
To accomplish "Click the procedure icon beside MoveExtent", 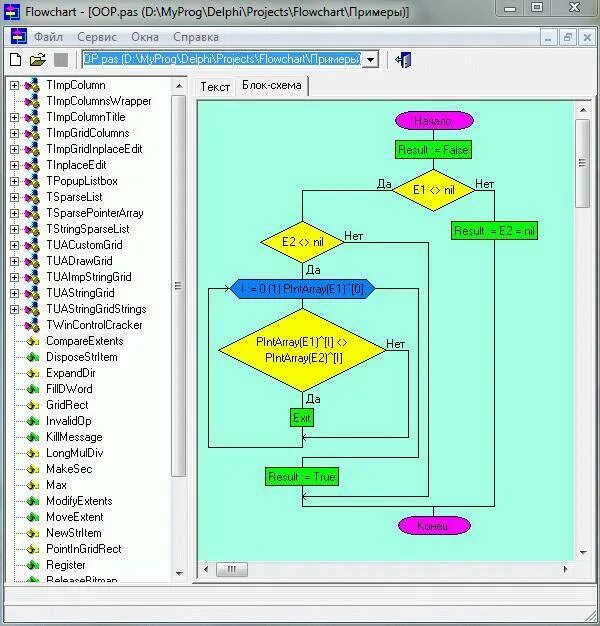I will coord(33,517).
